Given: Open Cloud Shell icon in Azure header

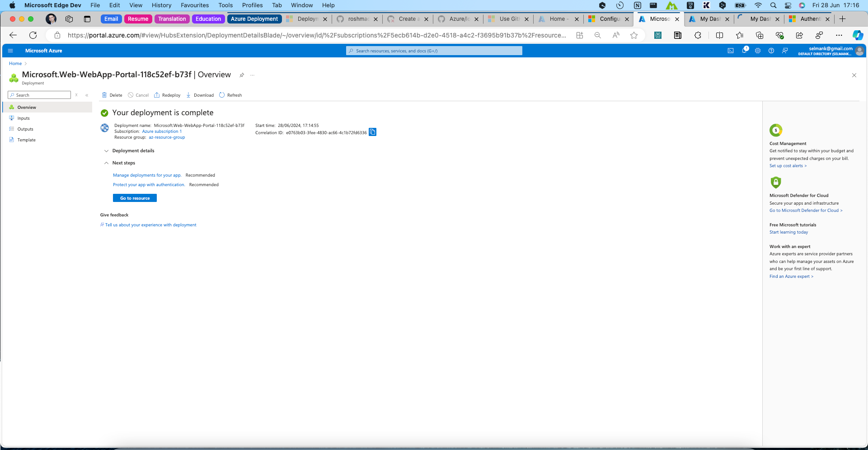Looking at the screenshot, I should click(731, 51).
